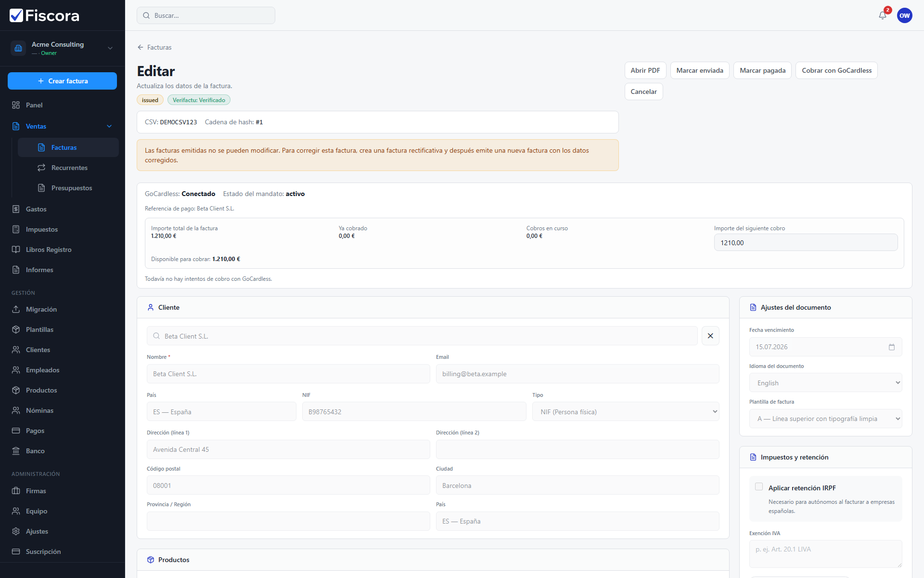Click the NIF field B98765432
The width and height of the screenshot is (924, 578).
(414, 411)
